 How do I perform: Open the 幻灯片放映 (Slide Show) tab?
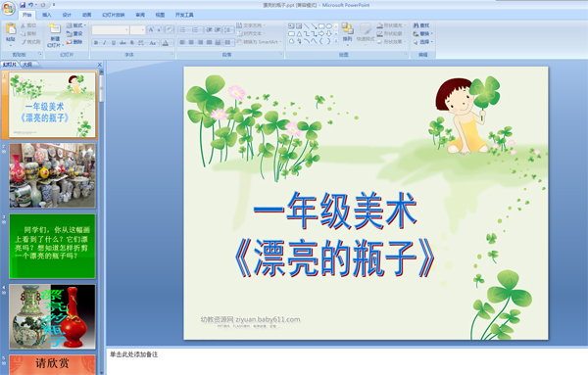[x=114, y=15]
